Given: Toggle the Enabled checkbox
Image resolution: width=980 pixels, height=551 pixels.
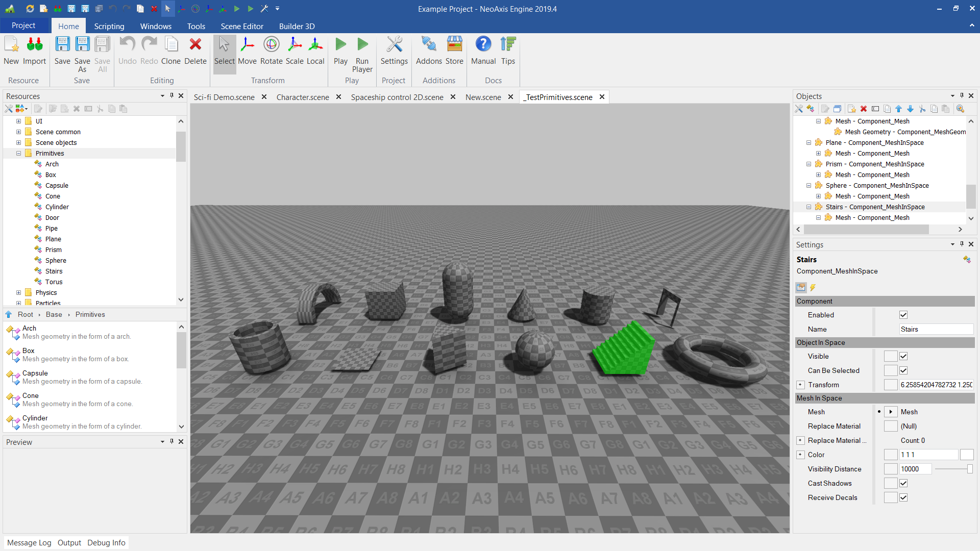Looking at the screenshot, I should point(903,315).
